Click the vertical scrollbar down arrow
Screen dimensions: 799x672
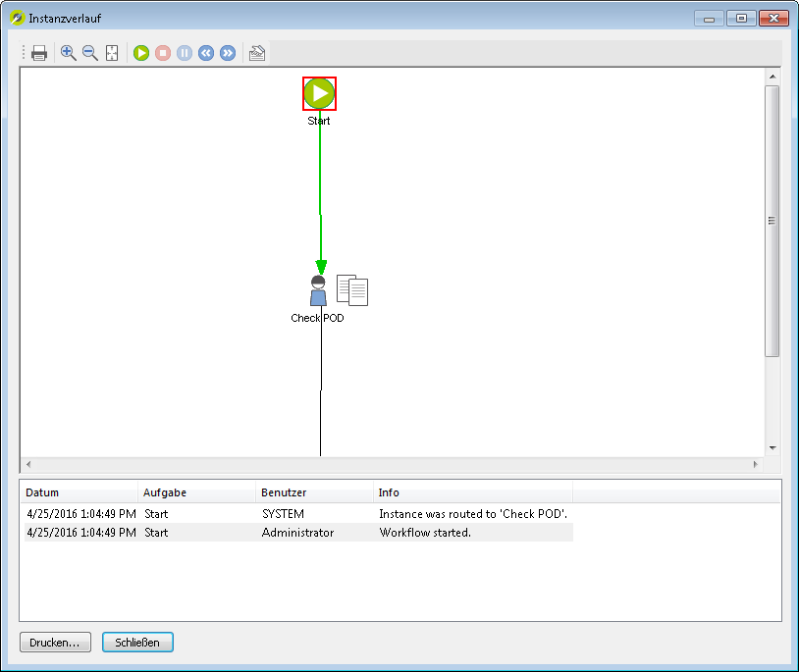[x=772, y=448]
